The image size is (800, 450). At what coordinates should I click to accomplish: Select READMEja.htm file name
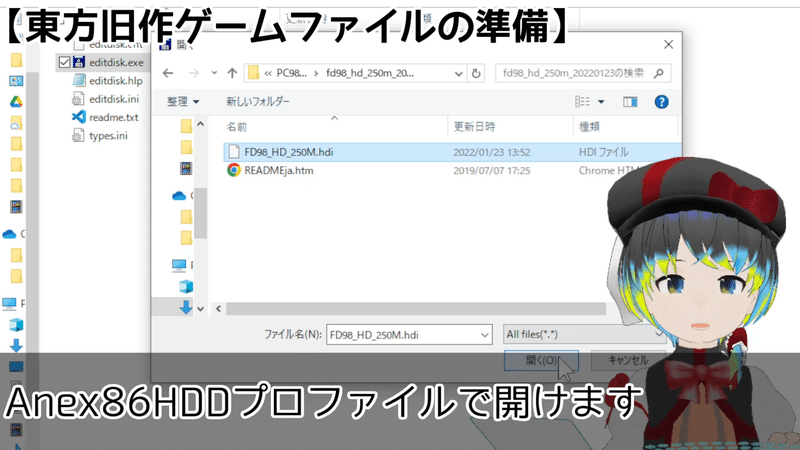tap(279, 170)
